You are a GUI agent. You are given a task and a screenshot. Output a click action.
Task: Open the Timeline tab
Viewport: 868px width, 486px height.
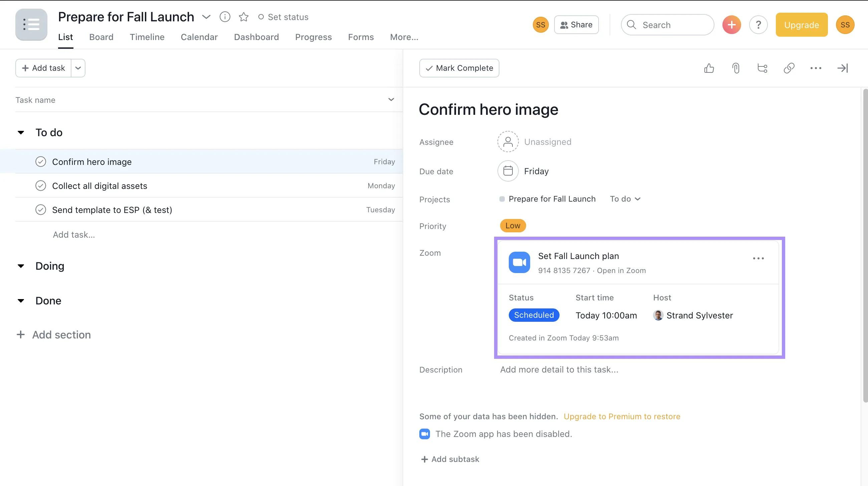(147, 37)
